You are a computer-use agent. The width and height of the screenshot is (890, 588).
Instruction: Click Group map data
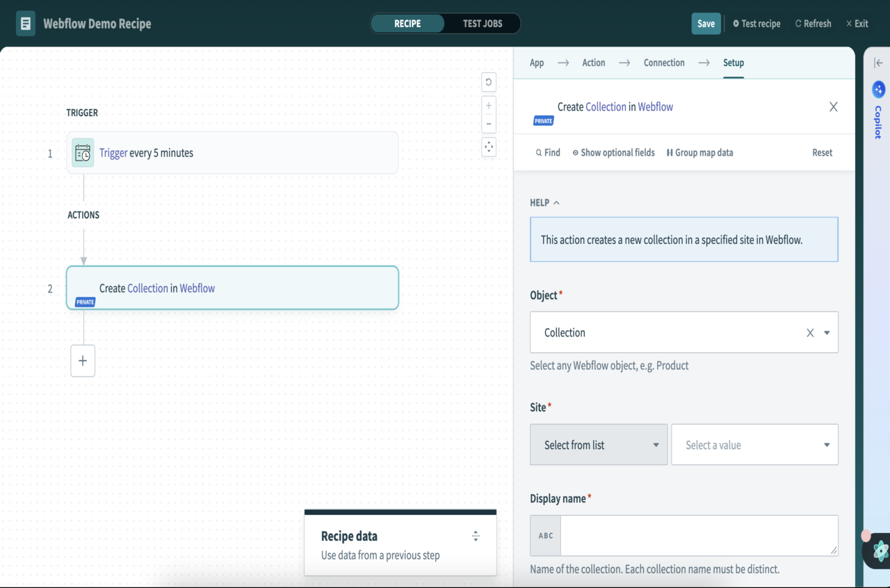click(699, 152)
